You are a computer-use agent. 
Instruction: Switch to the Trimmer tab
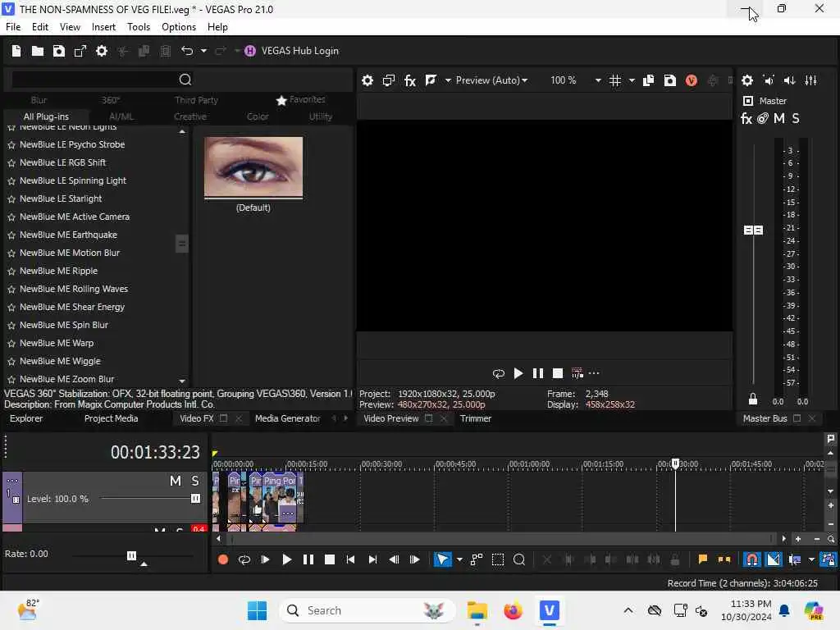(x=475, y=418)
